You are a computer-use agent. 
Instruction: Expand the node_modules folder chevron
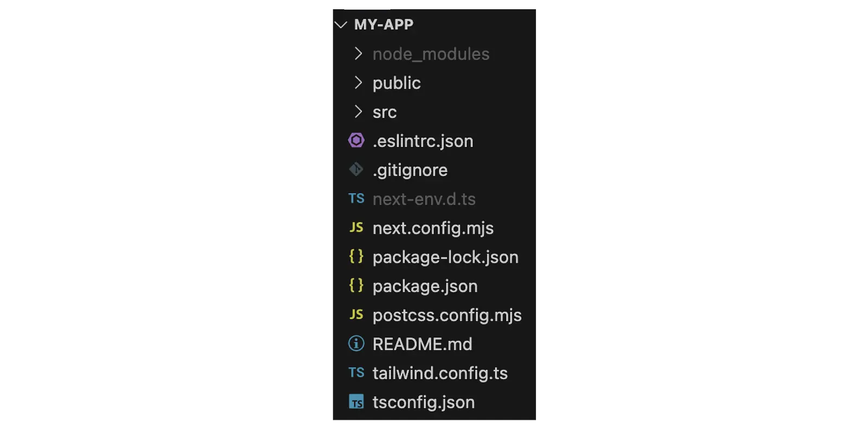pos(358,53)
